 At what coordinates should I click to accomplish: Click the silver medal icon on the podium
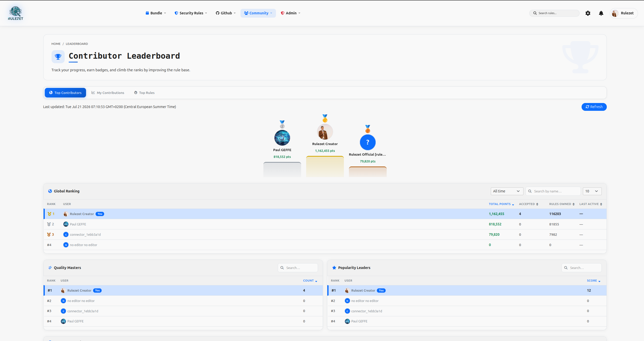click(282, 124)
